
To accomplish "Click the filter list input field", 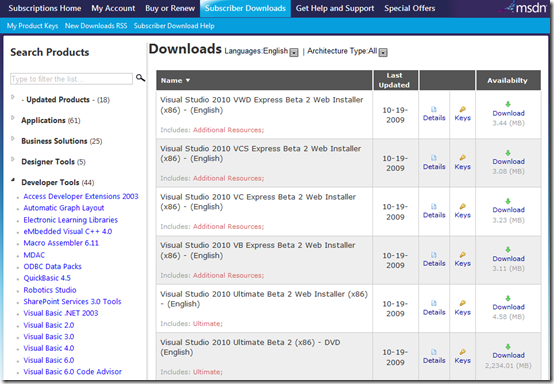I will pos(71,79).
